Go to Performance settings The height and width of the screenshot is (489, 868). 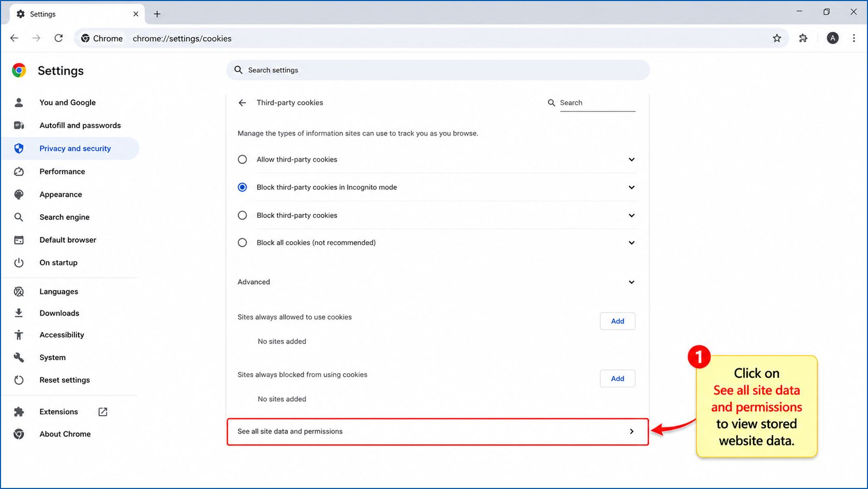pyautogui.click(x=62, y=171)
